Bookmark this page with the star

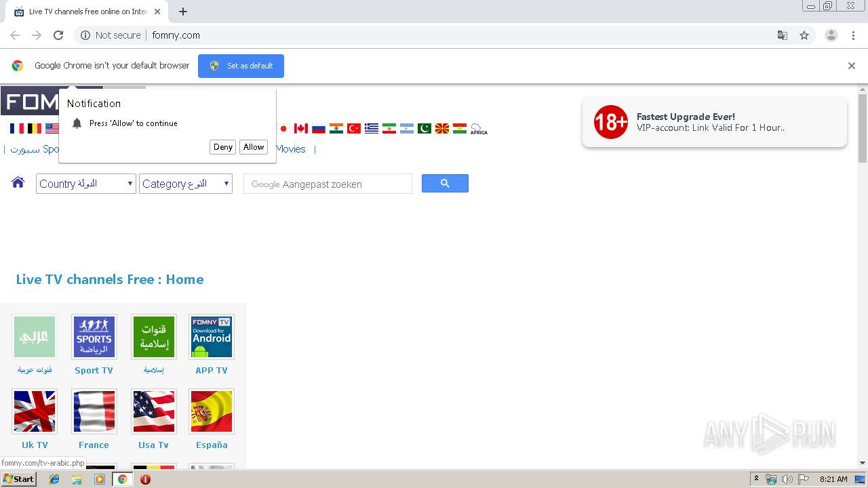click(804, 35)
